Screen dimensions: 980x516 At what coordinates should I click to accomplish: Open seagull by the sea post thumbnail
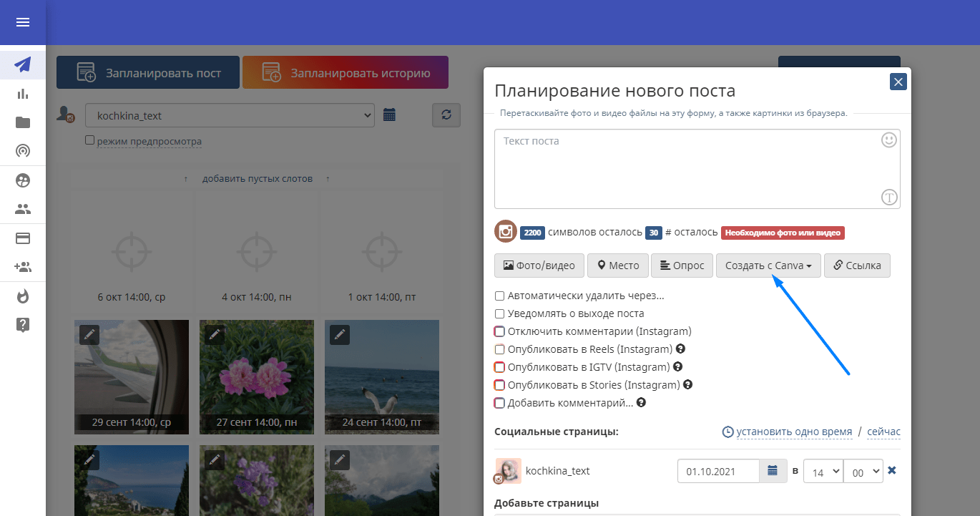coord(382,377)
